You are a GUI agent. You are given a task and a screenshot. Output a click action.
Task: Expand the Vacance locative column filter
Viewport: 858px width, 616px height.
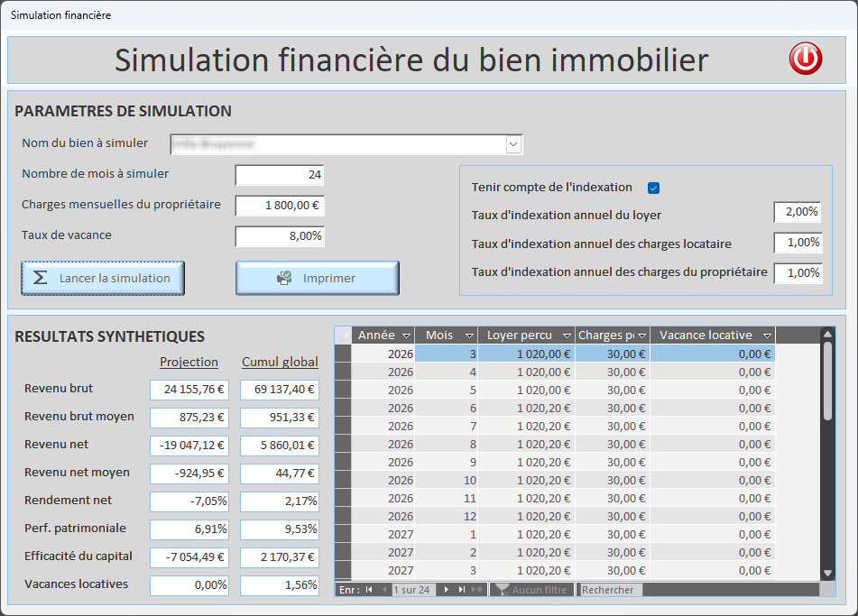pos(766,336)
